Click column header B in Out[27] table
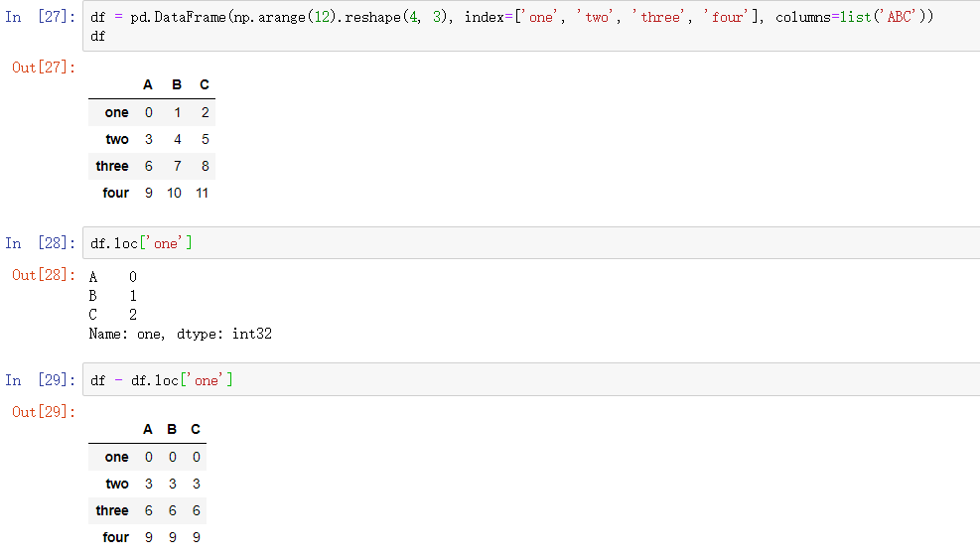 click(177, 84)
